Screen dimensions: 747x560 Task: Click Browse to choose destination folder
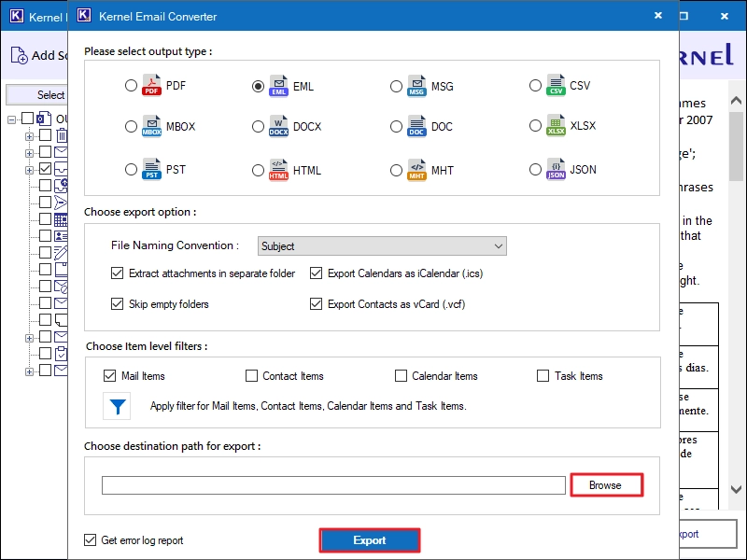pos(607,484)
